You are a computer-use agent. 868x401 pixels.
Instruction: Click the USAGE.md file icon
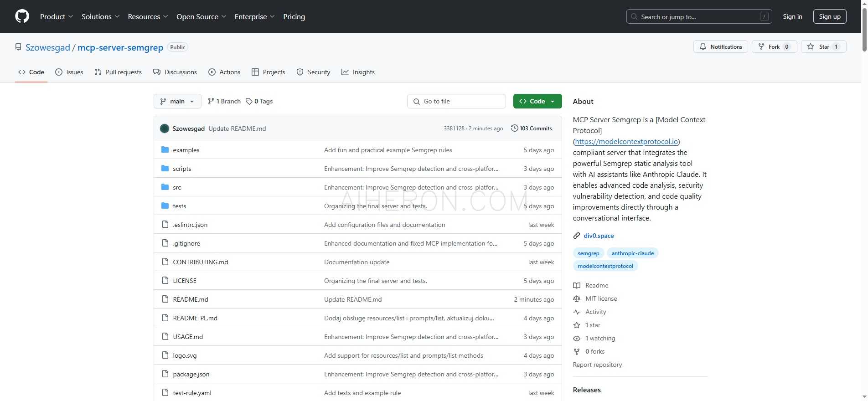pyautogui.click(x=165, y=336)
